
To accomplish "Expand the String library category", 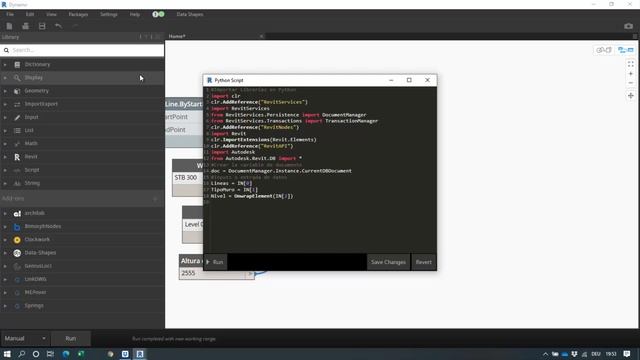I will coord(5,183).
